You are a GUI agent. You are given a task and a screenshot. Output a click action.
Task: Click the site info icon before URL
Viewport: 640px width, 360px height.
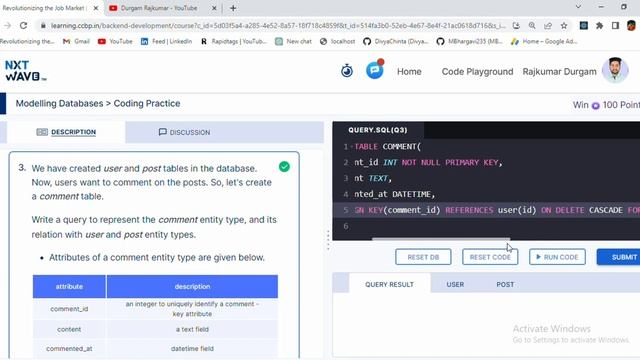click(x=43, y=25)
